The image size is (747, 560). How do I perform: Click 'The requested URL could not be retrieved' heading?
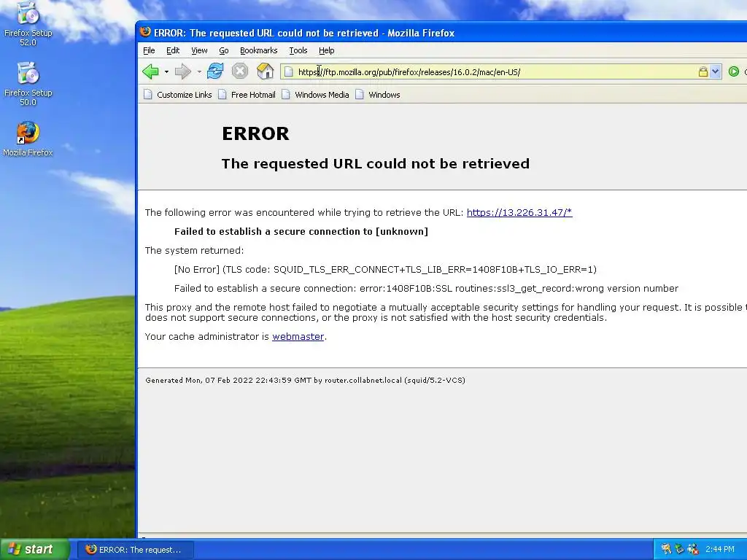pos(376,164)
